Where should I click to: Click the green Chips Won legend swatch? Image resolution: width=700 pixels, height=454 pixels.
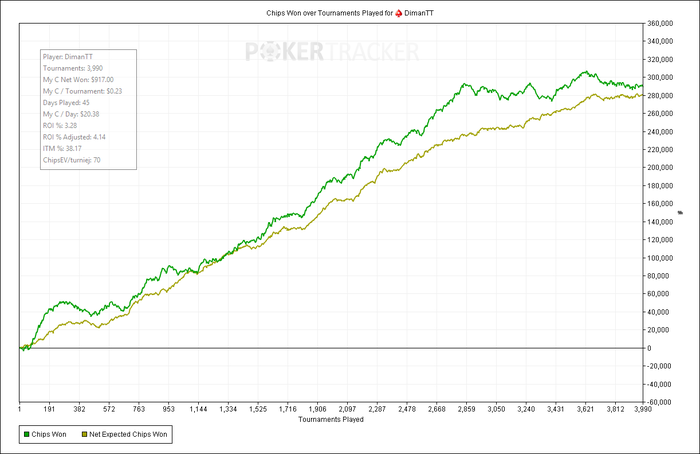[26, 434]
